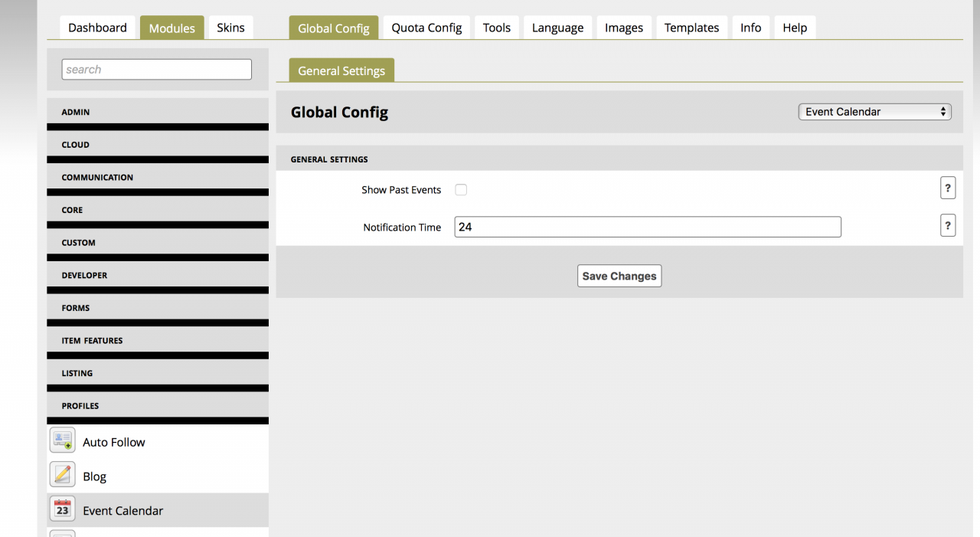Open the Event Calendar module dropdown
The height and width of the screenshot is (537, 980).
(874, 112)
